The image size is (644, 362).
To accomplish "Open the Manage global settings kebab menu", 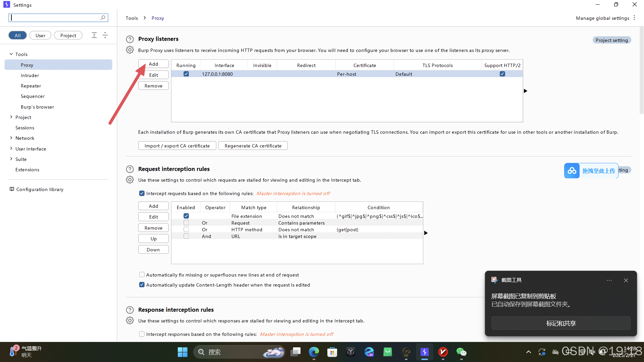I will pyautogui.click(x=634, y=18).
